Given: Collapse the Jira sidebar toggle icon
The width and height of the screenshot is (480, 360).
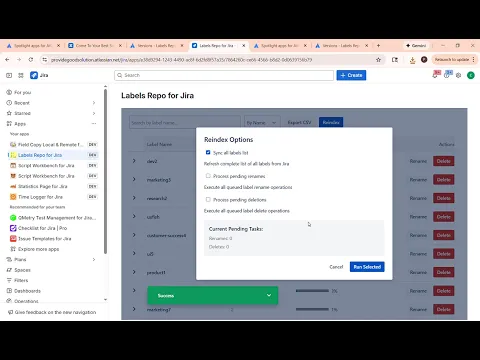Looking at the screenshot, I should [9, 75].
